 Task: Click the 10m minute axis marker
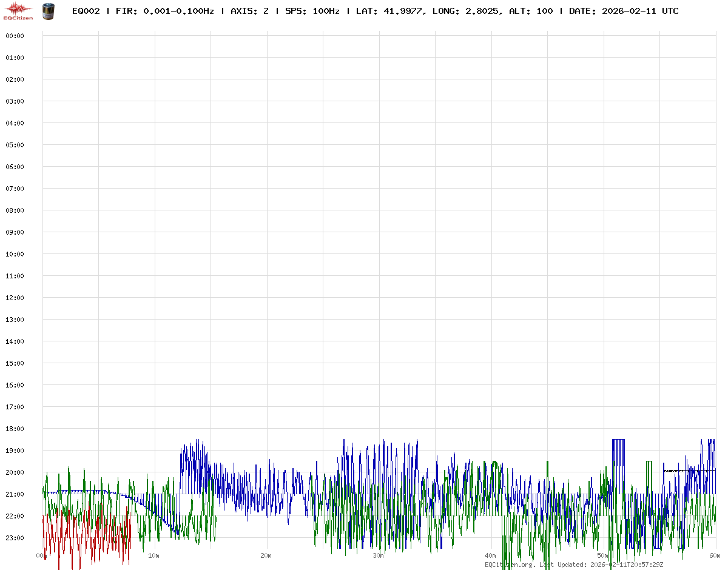click(153, 555)
